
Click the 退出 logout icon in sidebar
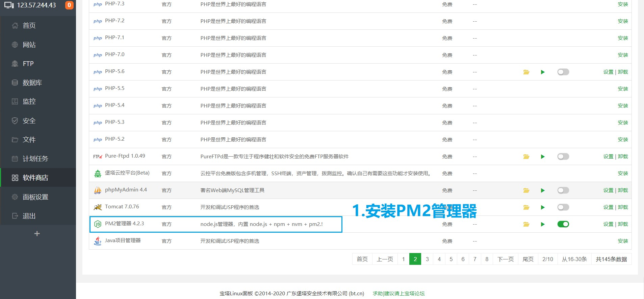pos(15,216)
